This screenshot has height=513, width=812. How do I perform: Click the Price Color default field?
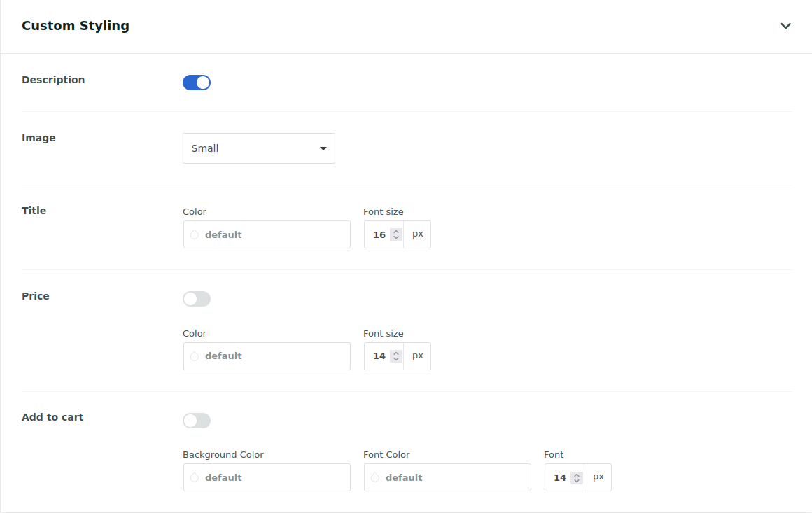(266, 356)
